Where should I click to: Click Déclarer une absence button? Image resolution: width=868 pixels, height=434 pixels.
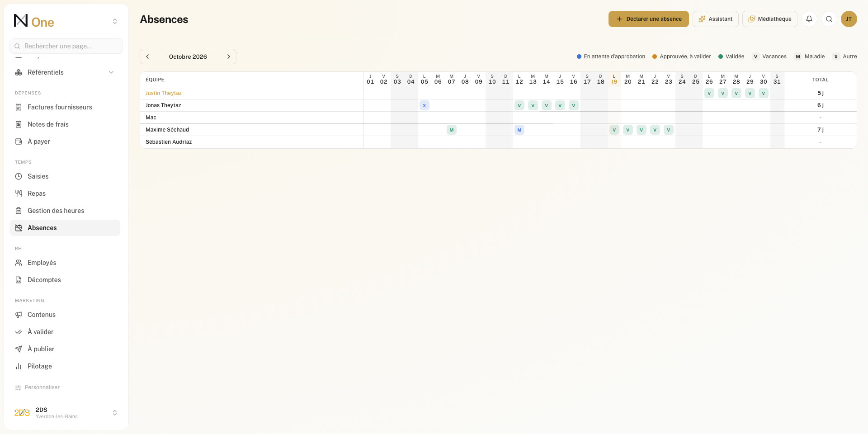[x=648, y=19]
